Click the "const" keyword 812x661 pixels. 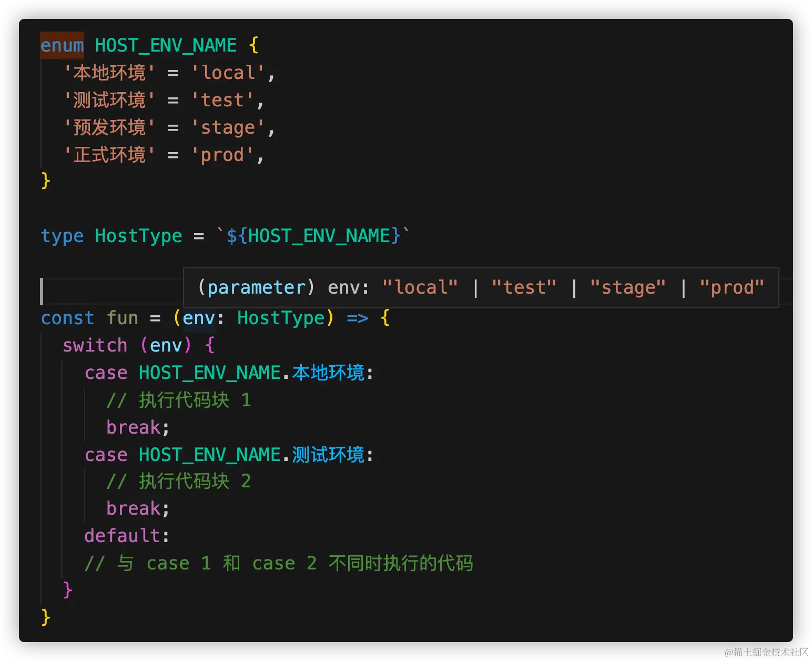point(67,318)
